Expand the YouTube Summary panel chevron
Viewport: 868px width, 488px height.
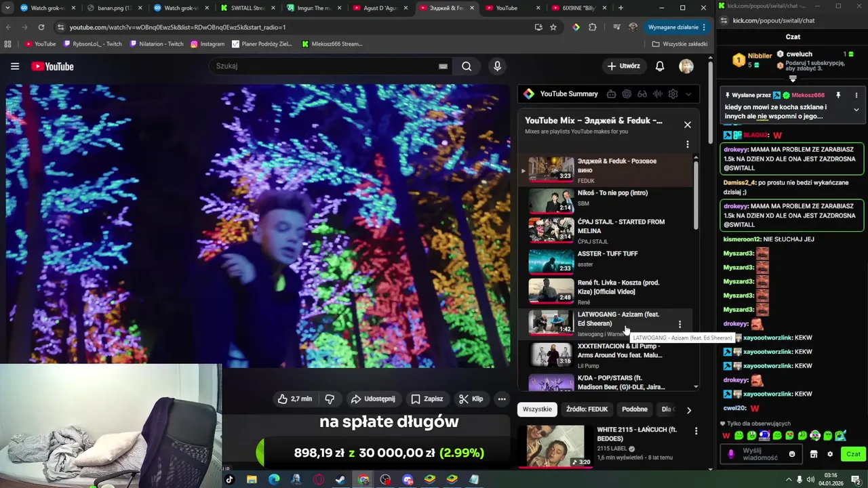(688, 94)
